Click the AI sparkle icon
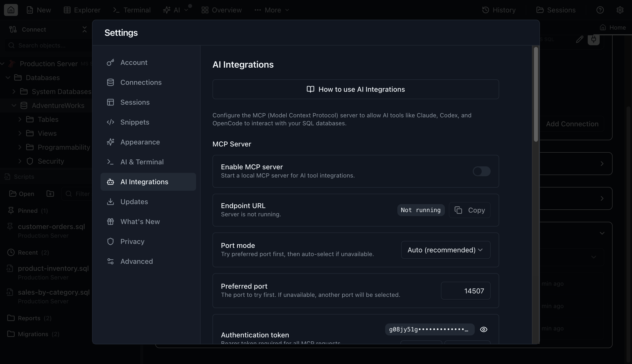Screen dimensions: 632x364 [167, 10]
